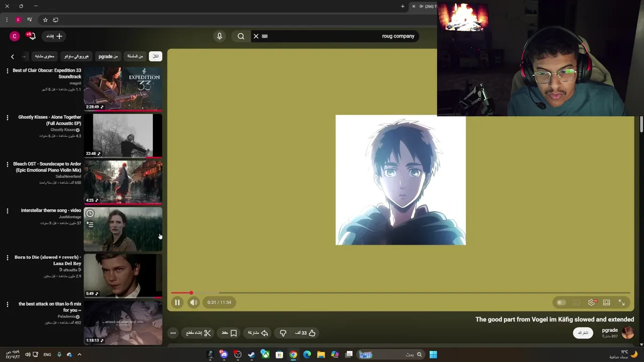Open the account avatar 'C' on YouTube
Viewport: 644px width, 362px height.
tap(15, 36)
